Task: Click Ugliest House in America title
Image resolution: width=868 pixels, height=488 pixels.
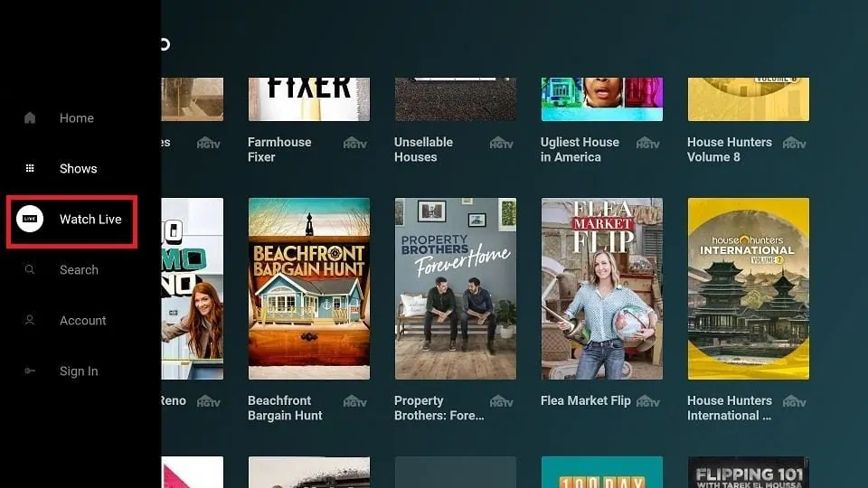Action: [580, 149]
